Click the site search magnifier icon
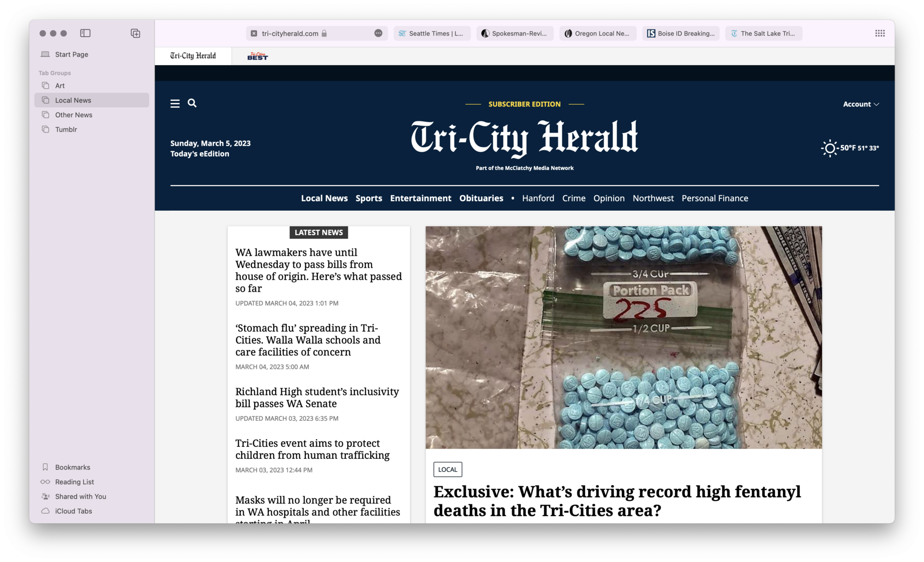The width and height of the screenshot is (924, 562). pyautogui.click(x=192, y=103)
